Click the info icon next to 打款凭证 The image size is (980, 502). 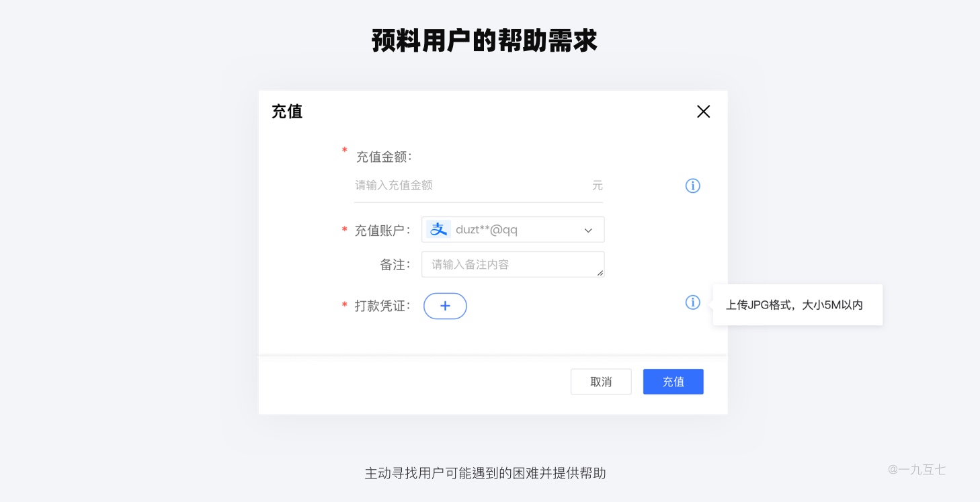(692, 302)
